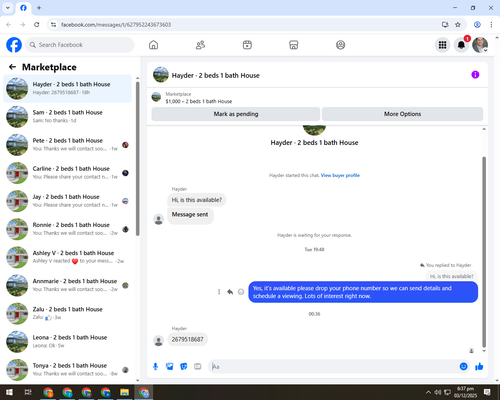Click the back arrow beside Marketplace
This screenshot has width=500, height=400.
[12, 67]
